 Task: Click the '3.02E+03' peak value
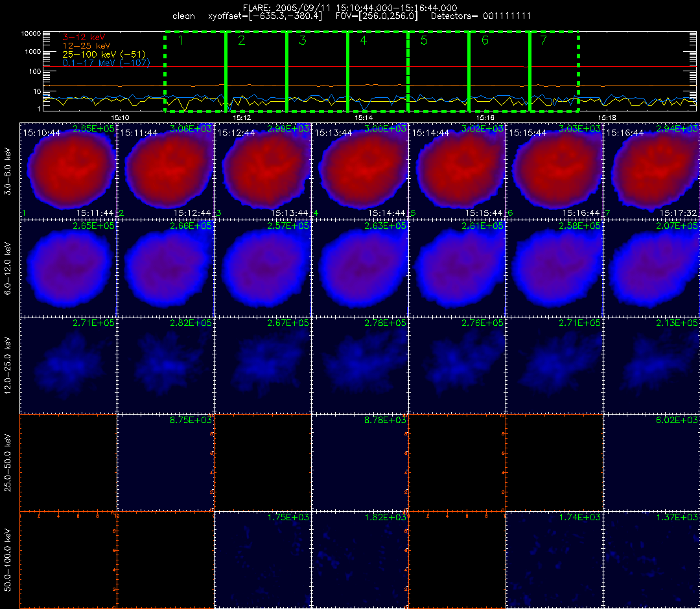(483, 128)
